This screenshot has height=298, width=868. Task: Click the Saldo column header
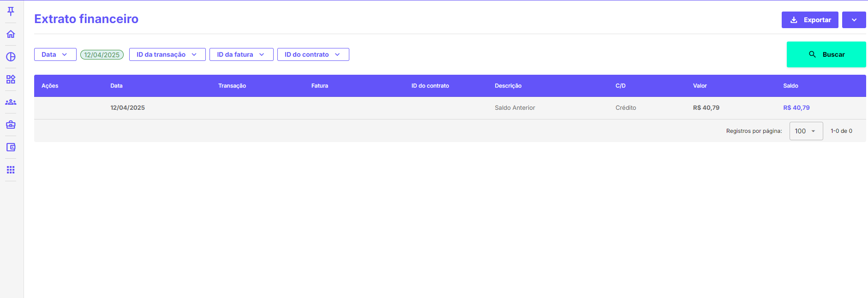click(790, 86)
